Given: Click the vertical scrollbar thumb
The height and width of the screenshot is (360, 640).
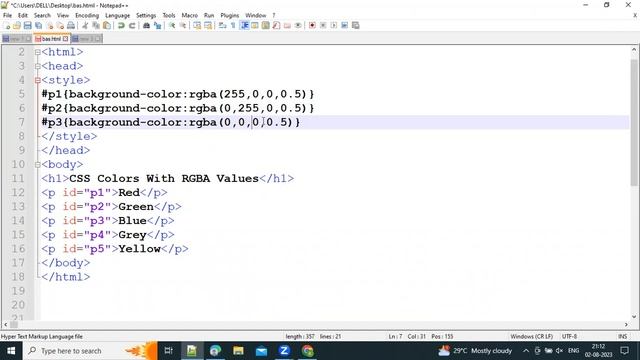Looking at the screenshot, I should (634, 122).
